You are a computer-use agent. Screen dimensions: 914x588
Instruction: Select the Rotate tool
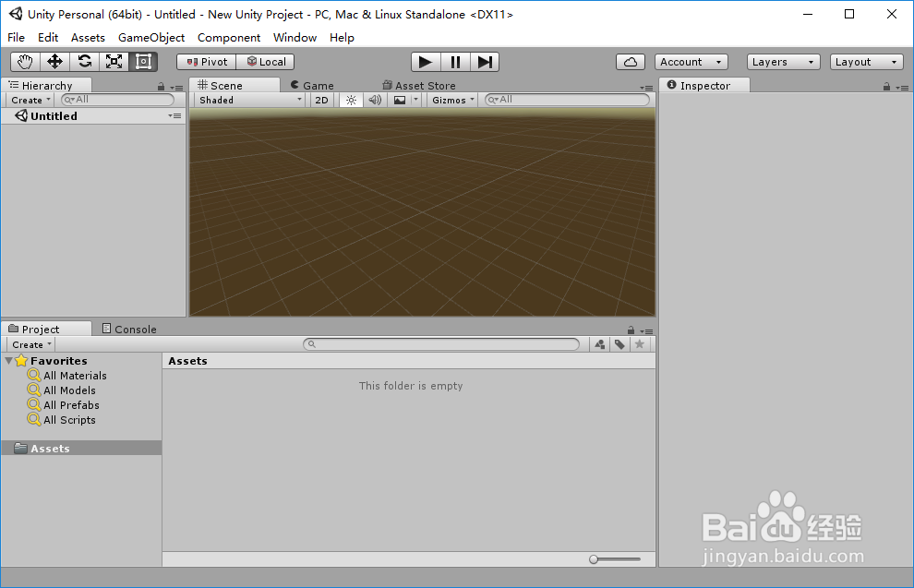(84, 61)
